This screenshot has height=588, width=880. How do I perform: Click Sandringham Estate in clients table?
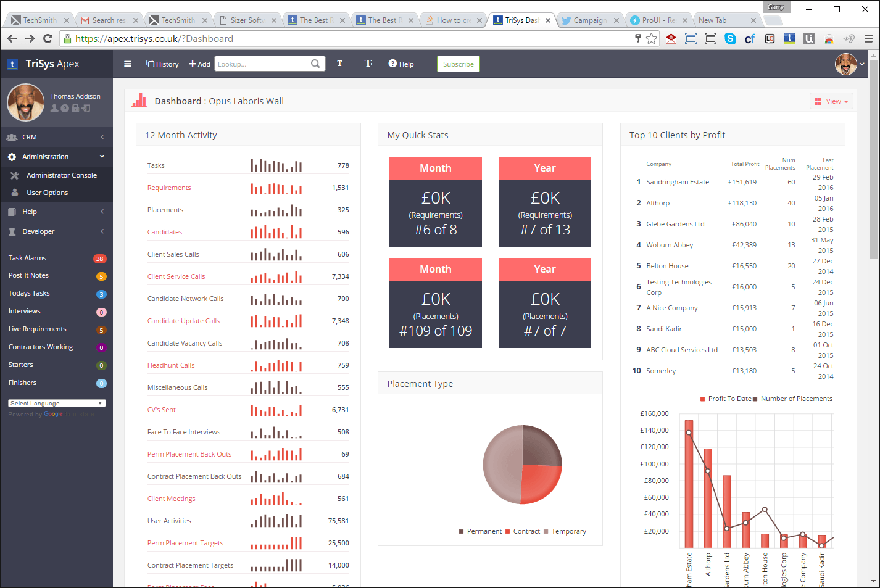[678, 182]
